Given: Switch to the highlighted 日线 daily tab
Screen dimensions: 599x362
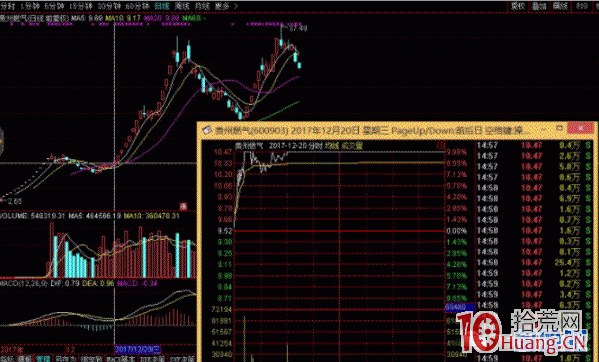Looking at the screenshot, I should pos(162,6).
